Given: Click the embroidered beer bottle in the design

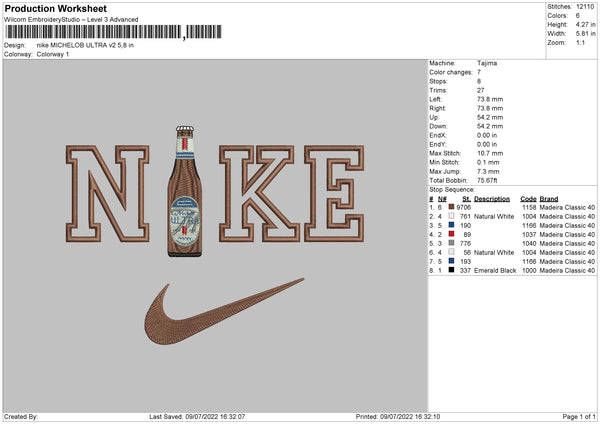Looking at the screenshot, I should tap(185, 191).
